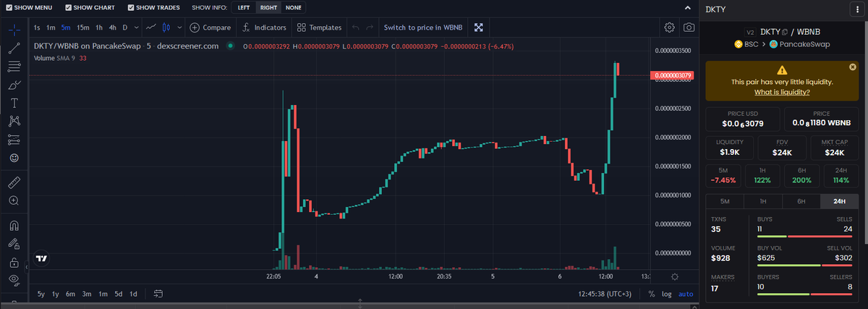Set interval to 1h
Image resolution: width=868 pixels, height=309 pixels.
(99, 27)
